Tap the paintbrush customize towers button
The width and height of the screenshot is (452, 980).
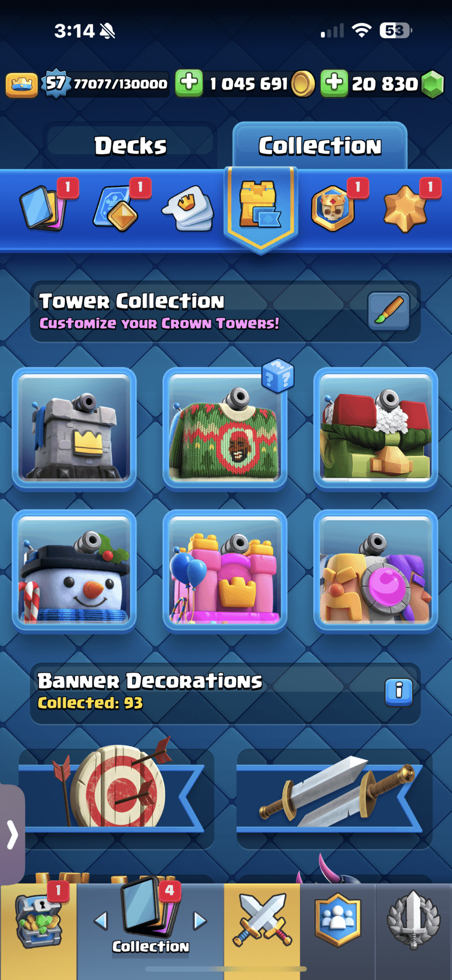tap(389, 311)
